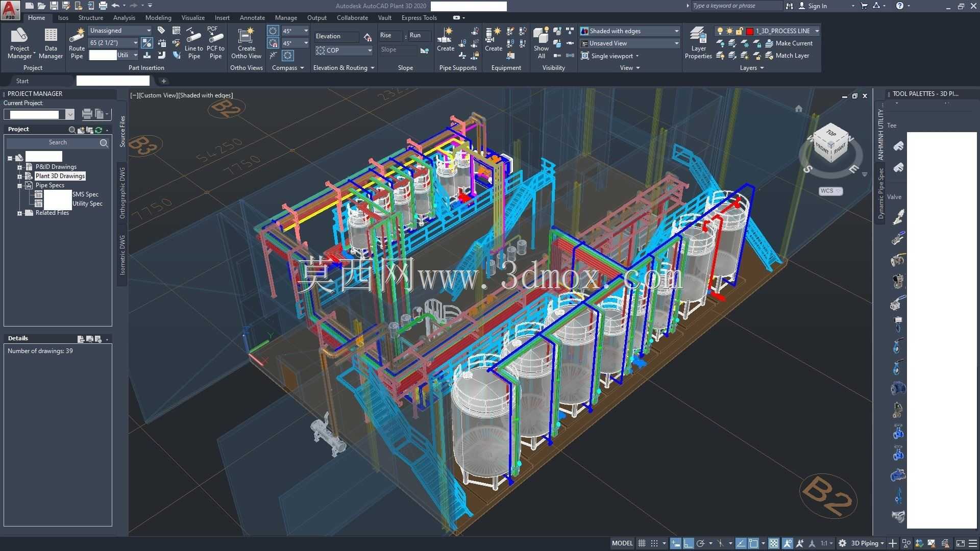The height and width of the screenshot is (551, 980).
Task: Click the Line to Pipe tool
Action: pyautogui.click(x=193, y=44)
